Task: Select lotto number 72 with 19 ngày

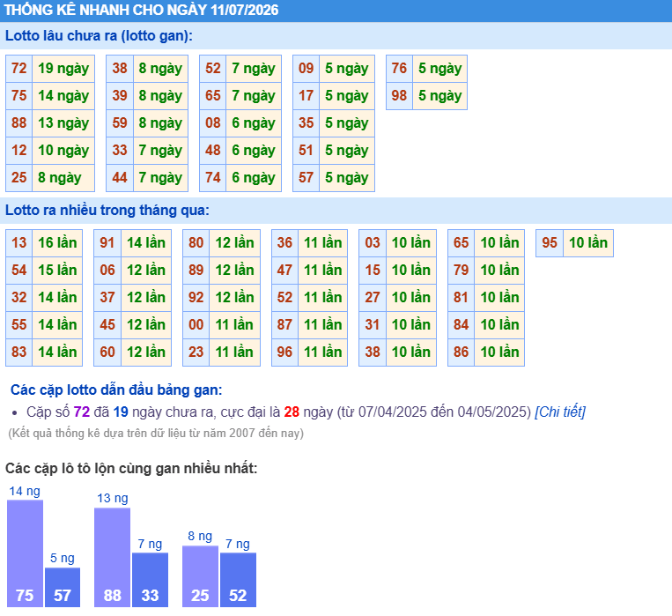Action: pos(18,68)
